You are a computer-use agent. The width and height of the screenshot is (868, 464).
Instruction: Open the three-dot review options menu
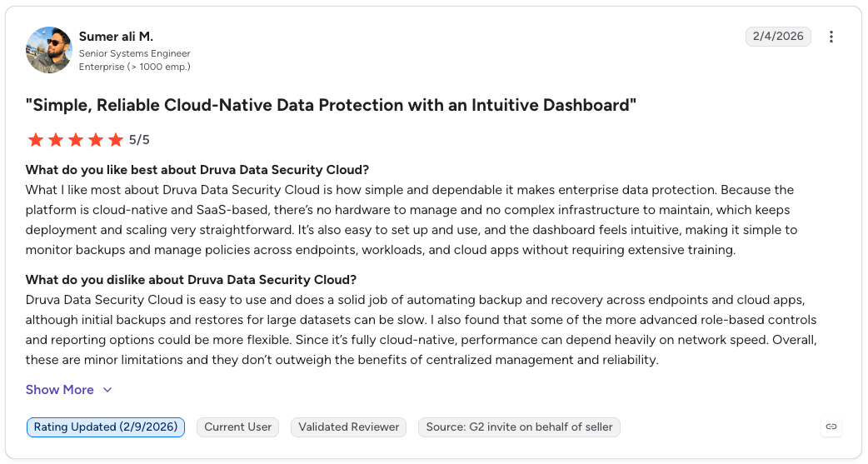pos(831,37)
